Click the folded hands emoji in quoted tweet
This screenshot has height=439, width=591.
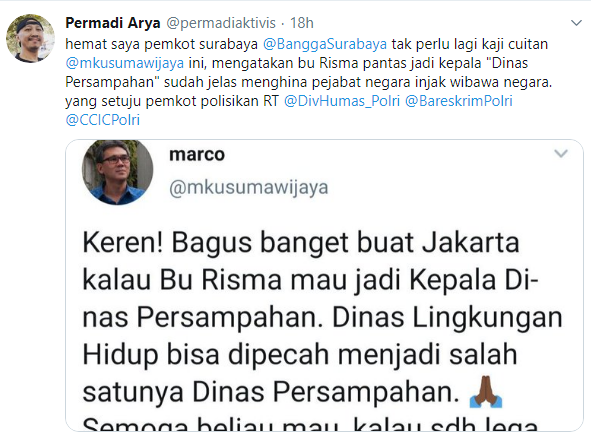pyautogui.click(x=485, y=392)
